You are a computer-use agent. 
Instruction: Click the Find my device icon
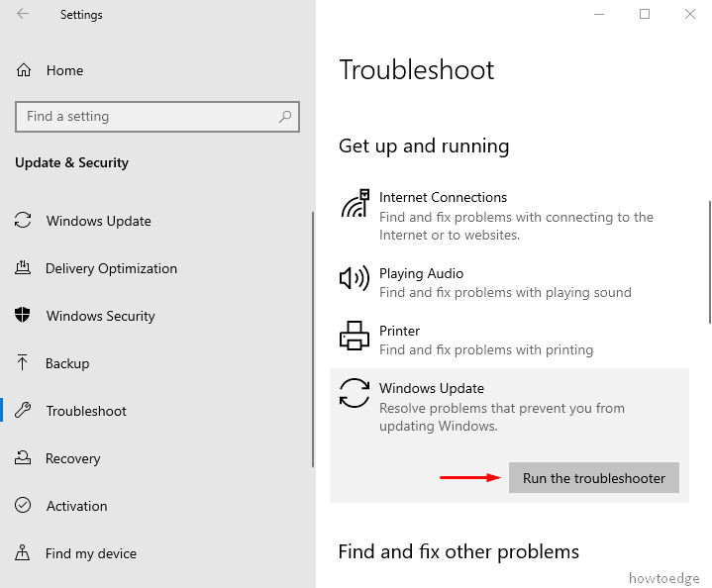[x=24, y=553]
